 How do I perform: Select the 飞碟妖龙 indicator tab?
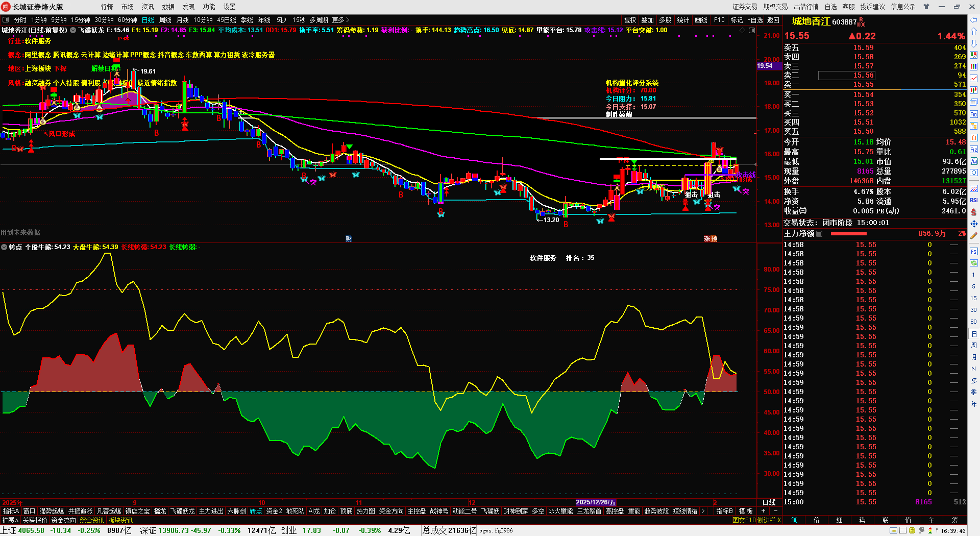pyautogui.click(x=182, y=511)
